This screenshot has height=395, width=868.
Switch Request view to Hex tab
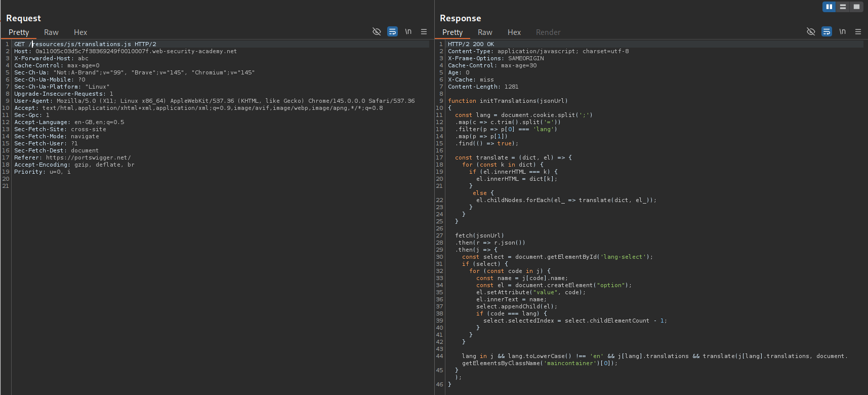(x=80, y=32)
